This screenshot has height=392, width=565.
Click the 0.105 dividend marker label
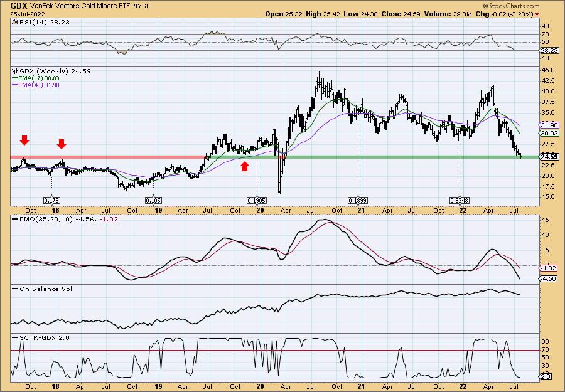coord(153,200)
